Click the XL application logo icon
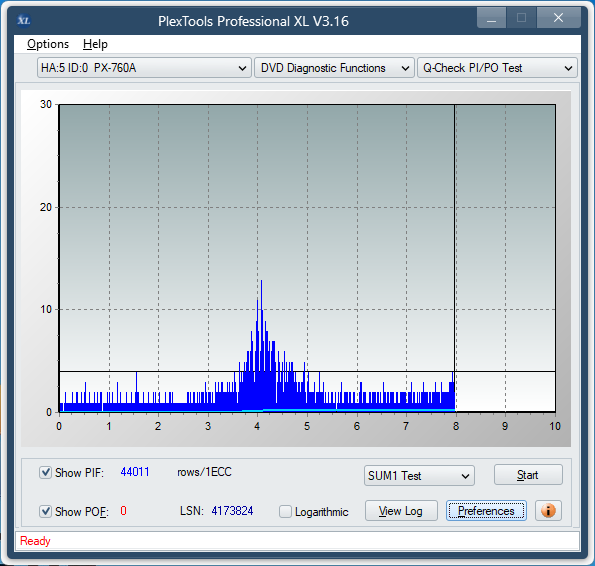Screen dimensions: 595x566 24,20
